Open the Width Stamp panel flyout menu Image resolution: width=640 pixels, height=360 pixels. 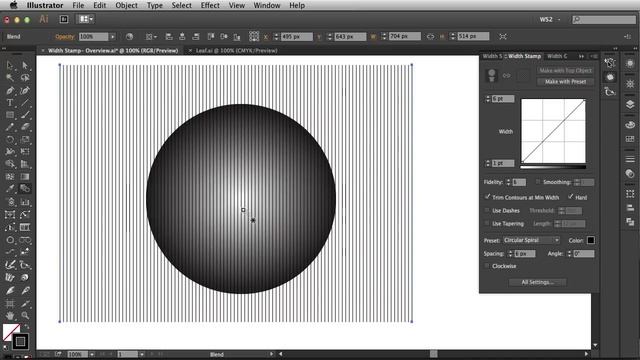(x=593, y=56)
